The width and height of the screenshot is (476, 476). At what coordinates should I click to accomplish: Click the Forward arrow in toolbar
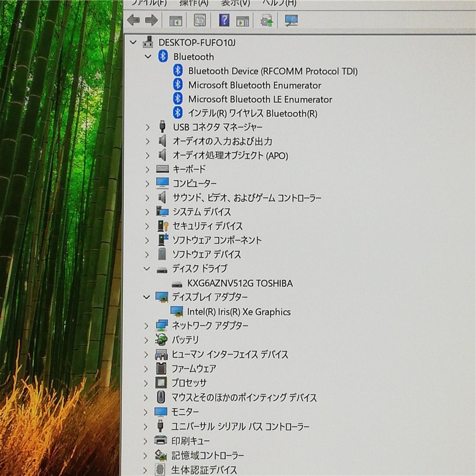pos(151,20)
